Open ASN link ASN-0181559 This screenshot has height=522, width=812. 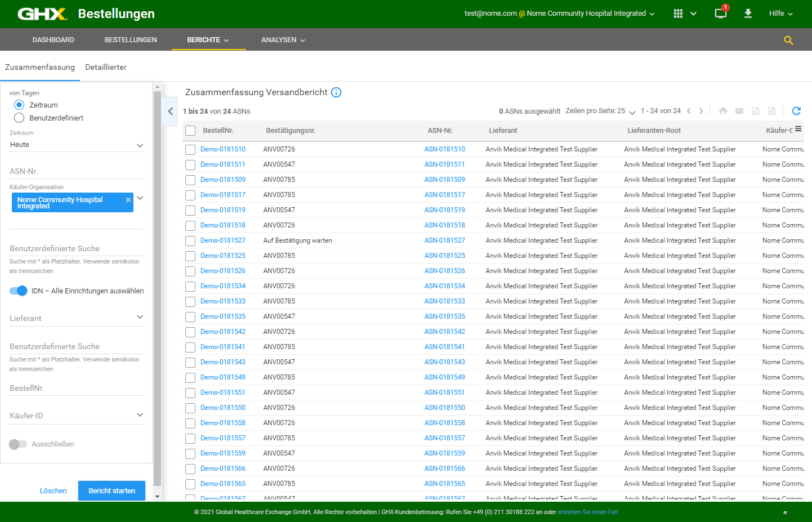point(445,453)
